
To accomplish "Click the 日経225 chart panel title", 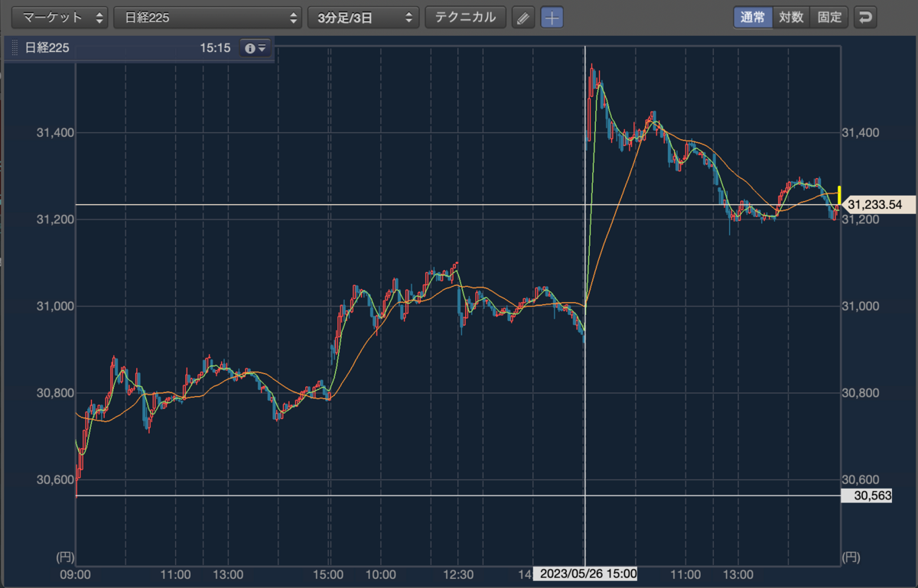I will point(47,48).
